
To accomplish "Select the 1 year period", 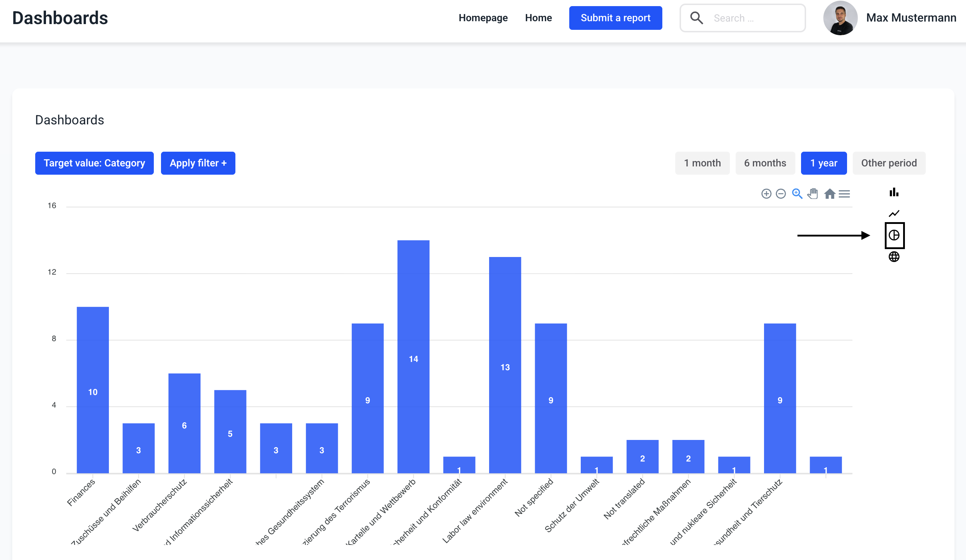I will tap(823, 163).
